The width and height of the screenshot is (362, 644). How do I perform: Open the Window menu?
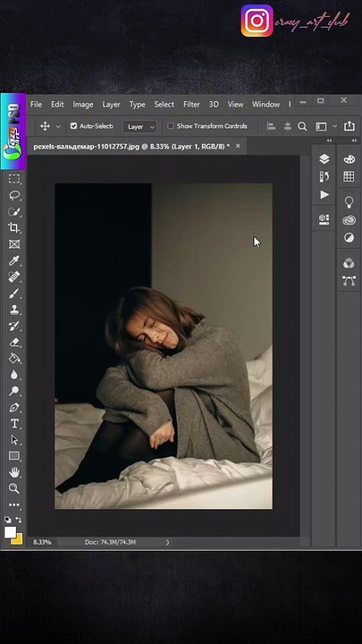click(x=266, y=105)
